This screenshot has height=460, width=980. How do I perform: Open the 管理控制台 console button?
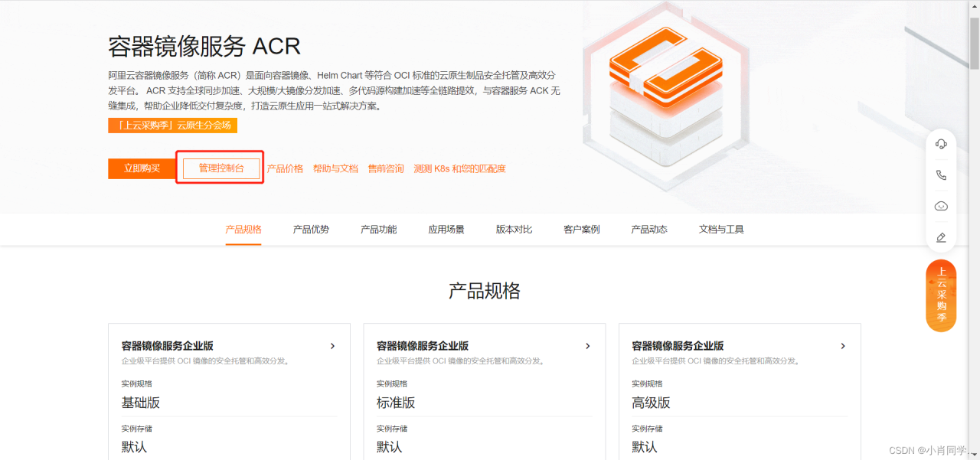click(220, 168)
